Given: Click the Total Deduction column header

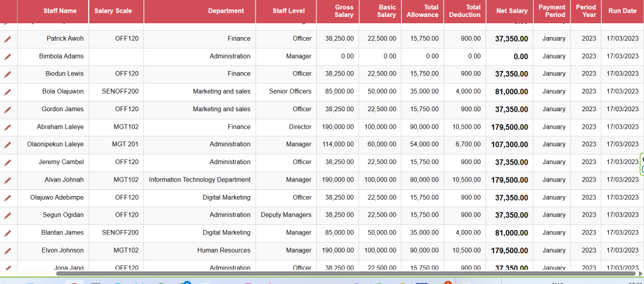Looking at the screenshot, I should (x=465, y=11).
